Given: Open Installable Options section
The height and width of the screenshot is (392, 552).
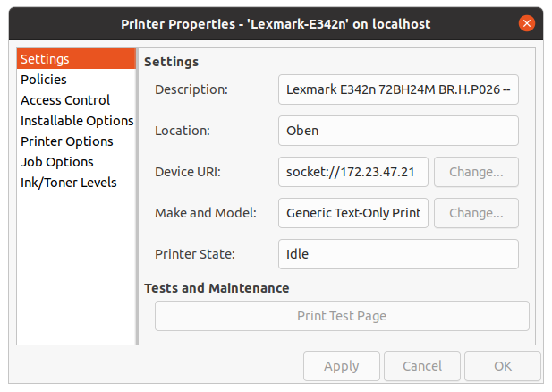Looking at the screenshot, I should 76,121.
